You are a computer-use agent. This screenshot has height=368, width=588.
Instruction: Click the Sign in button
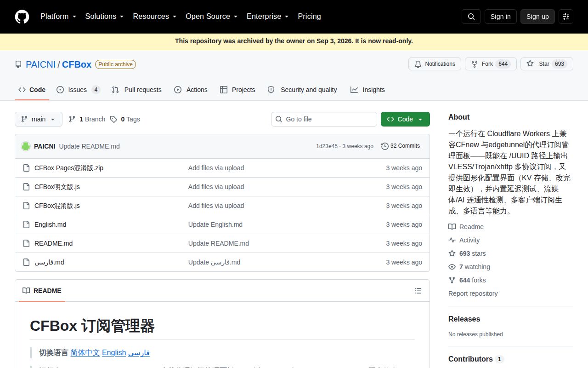coord(500,17)
